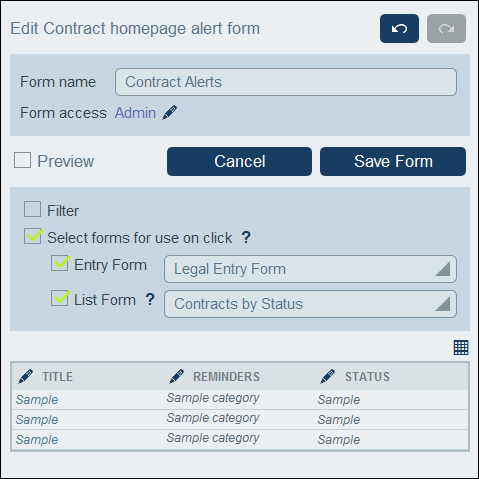Click the Save Form button
This screenshot has width=479, height=479.
coord(393,162)
